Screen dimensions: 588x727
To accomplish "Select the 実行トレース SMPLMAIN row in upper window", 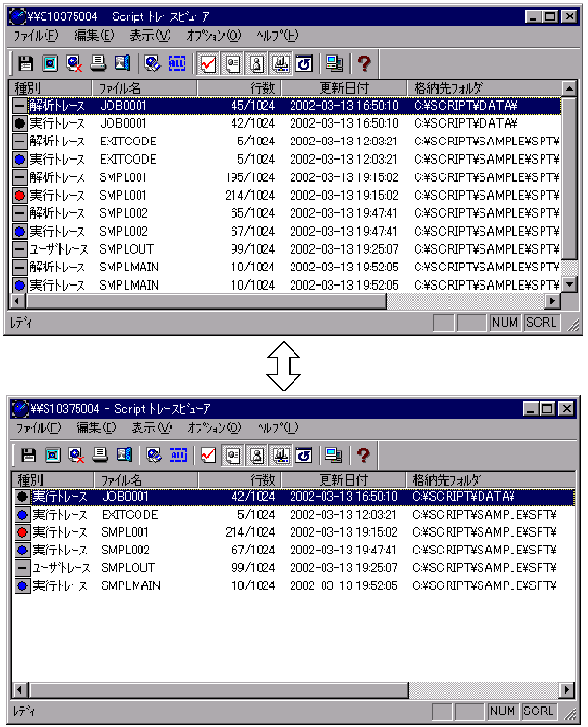I will (286, 285).
